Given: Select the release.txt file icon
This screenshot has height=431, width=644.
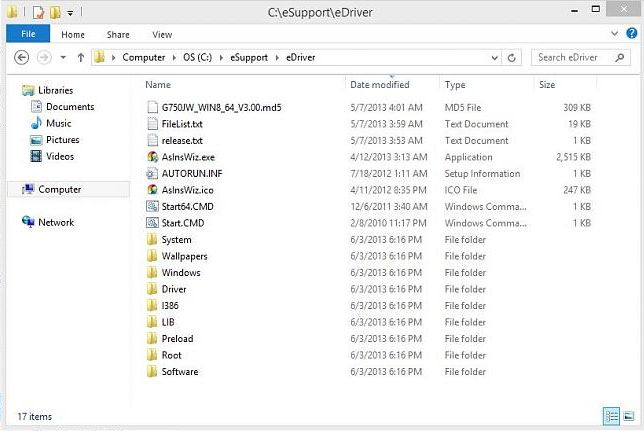Looking at the screenshot, I should pyautogui.click(x=152, y=141).
